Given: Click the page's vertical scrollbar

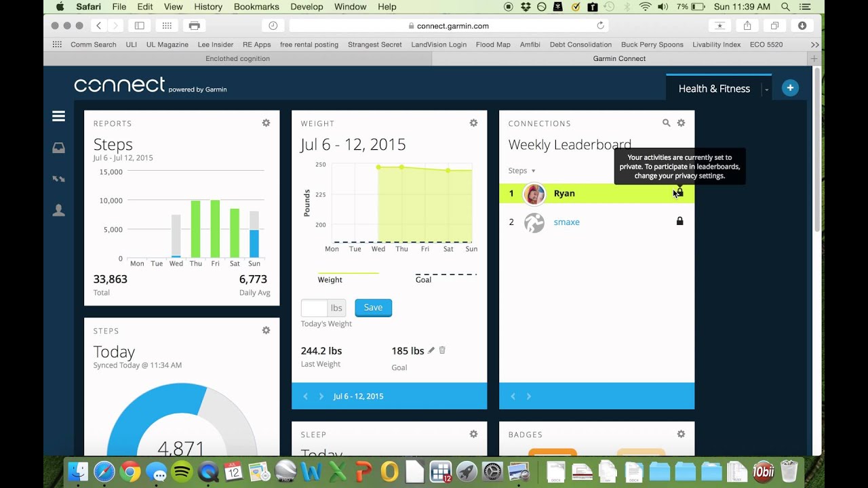Looking at the screenshot, I should click(x=817, y=149).
